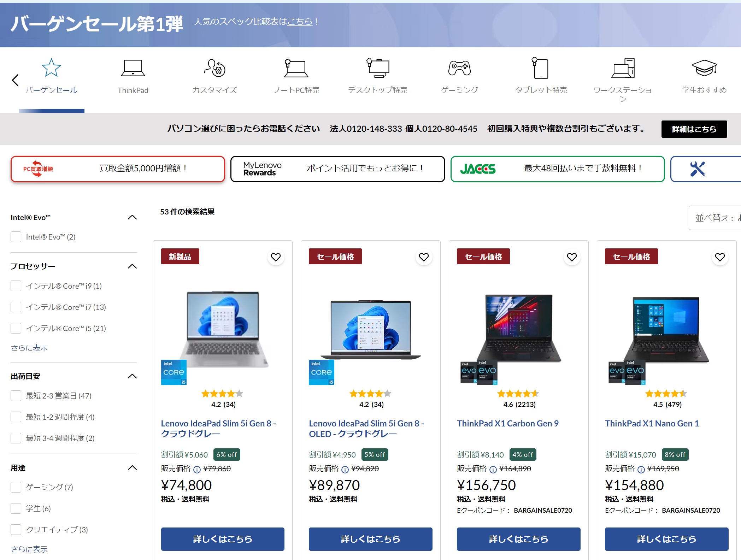This screenshot has height=560, width=741.
Task: Click 詳しくはこちら for ¥74,800 IdeaPad
Action: [223, 539]
